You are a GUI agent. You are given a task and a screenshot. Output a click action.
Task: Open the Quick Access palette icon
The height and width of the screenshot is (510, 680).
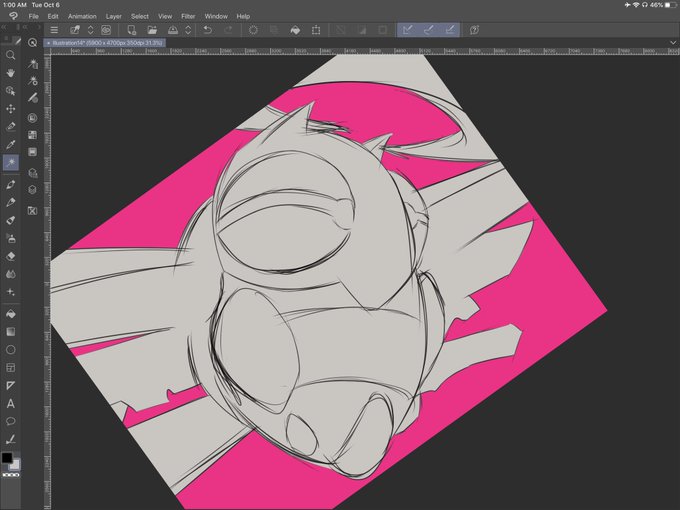32,42
